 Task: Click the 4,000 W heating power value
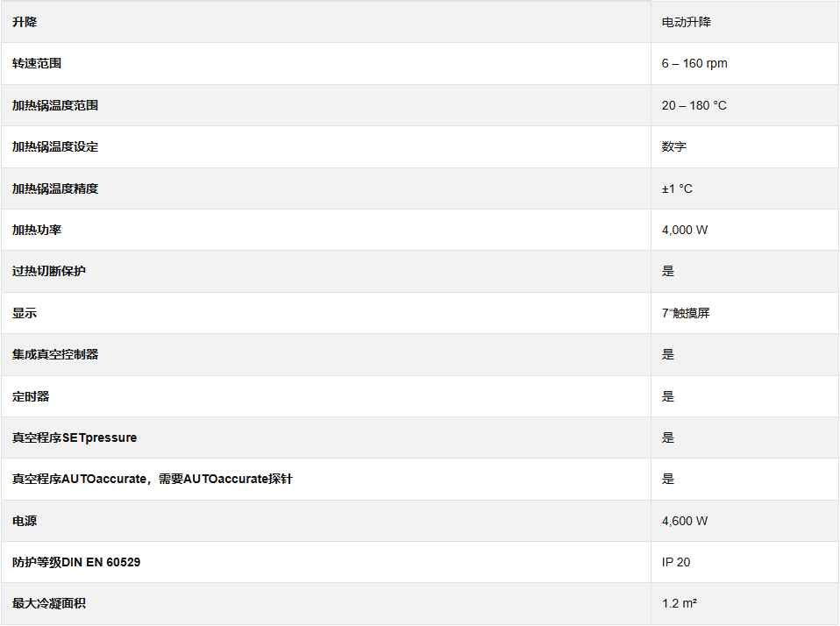coord(684,230)
